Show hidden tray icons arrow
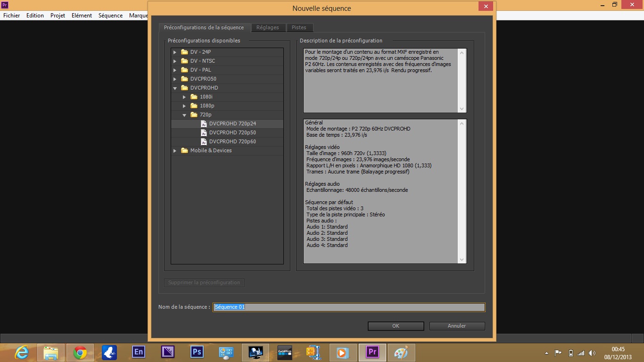 pos(547,353)
